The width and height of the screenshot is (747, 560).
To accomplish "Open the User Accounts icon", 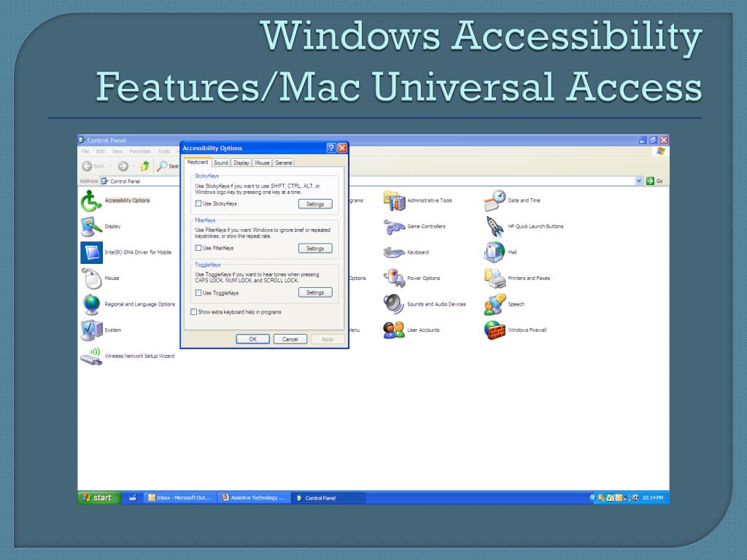I will 394,330.
